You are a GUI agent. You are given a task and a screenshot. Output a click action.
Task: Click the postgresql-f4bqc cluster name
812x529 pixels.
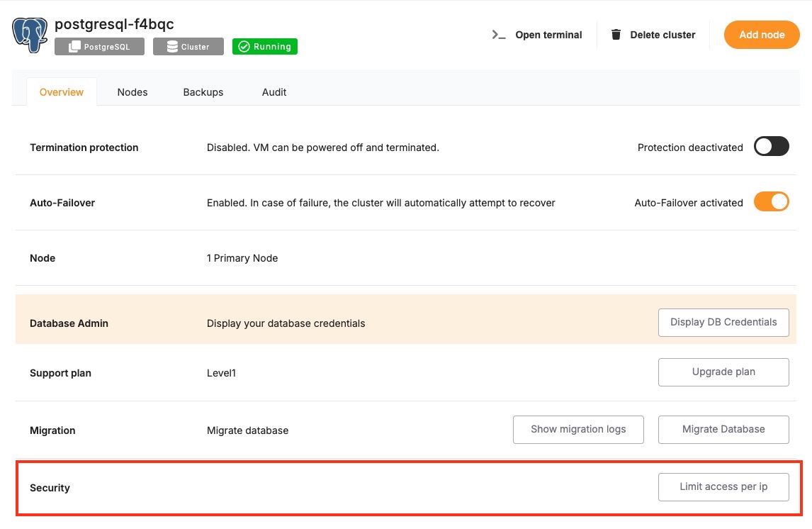[x=114, y=24]
